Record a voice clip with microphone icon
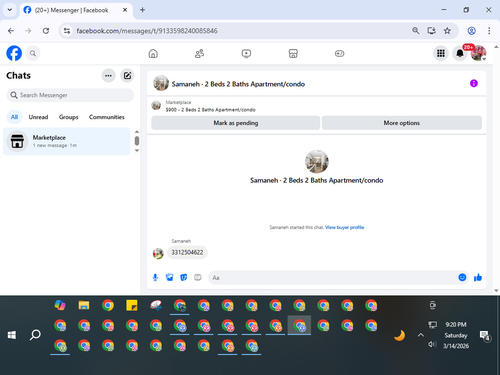Screen dimensions: 500x375 tap(155, 277)
